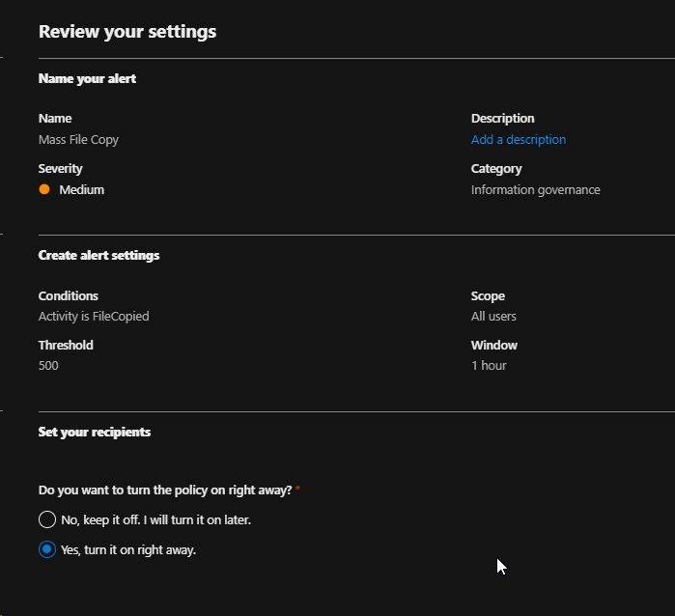675x616 pixels.
Task: Click the "Medium" severity text
Action: pyautogui.click(x=82, y=190)
